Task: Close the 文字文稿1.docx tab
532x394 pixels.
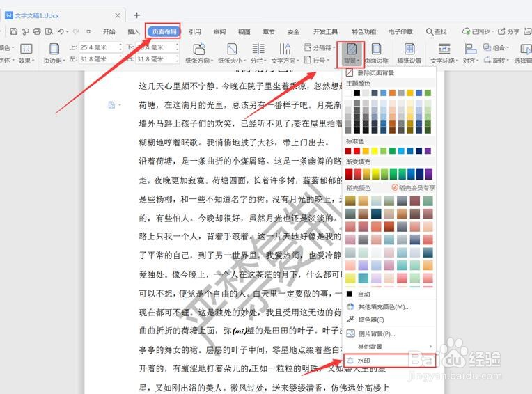Action: click(x=118, y=15)
